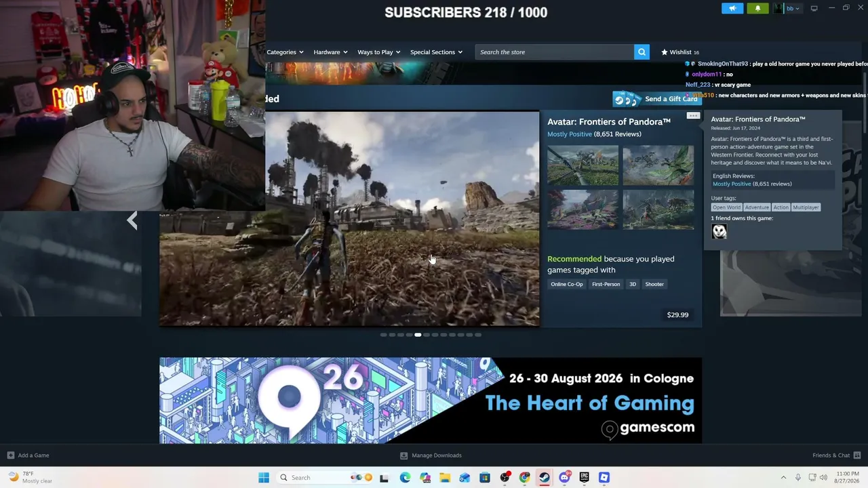Select the Shooter tag
The image size is (868, 488).
click(x=654, y=284)
